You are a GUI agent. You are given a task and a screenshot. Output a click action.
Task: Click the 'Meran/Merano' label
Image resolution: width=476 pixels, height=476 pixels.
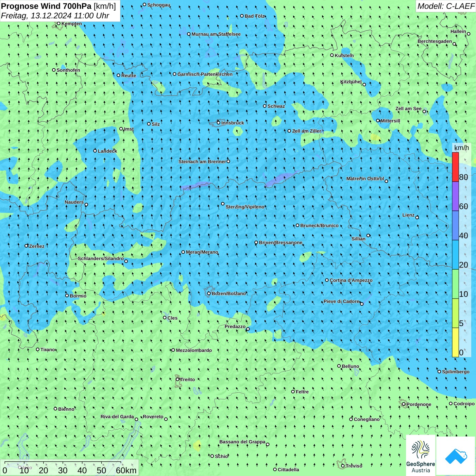(202, 252)
